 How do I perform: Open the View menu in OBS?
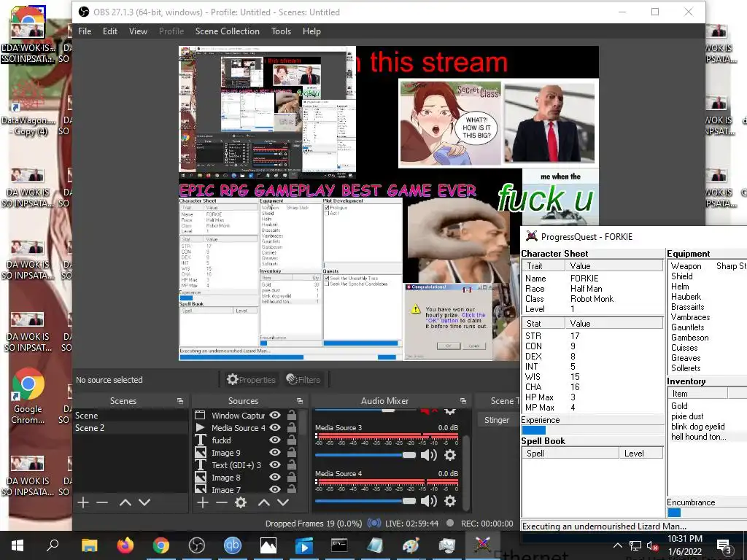[138, 31]
